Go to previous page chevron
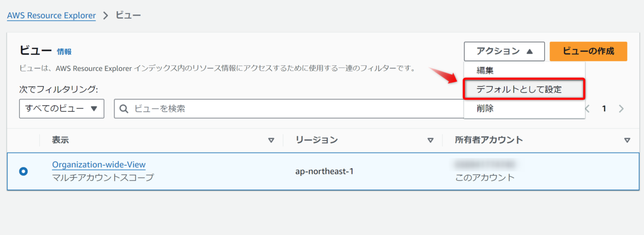The image size is (644, 235). coord(587,109)
